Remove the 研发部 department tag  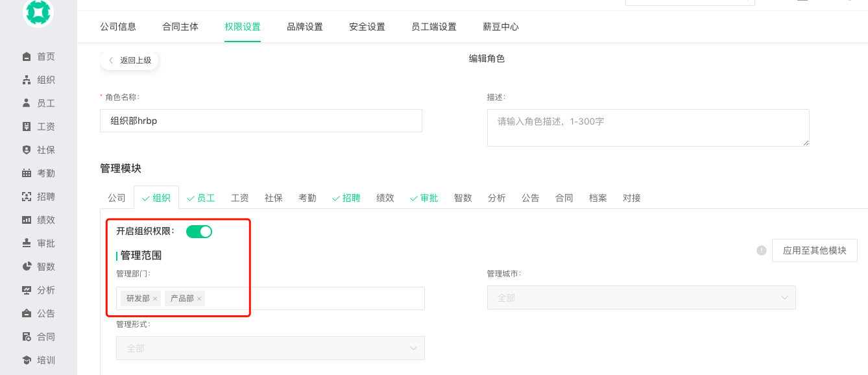pyautogui.click(x=155, y=298)
